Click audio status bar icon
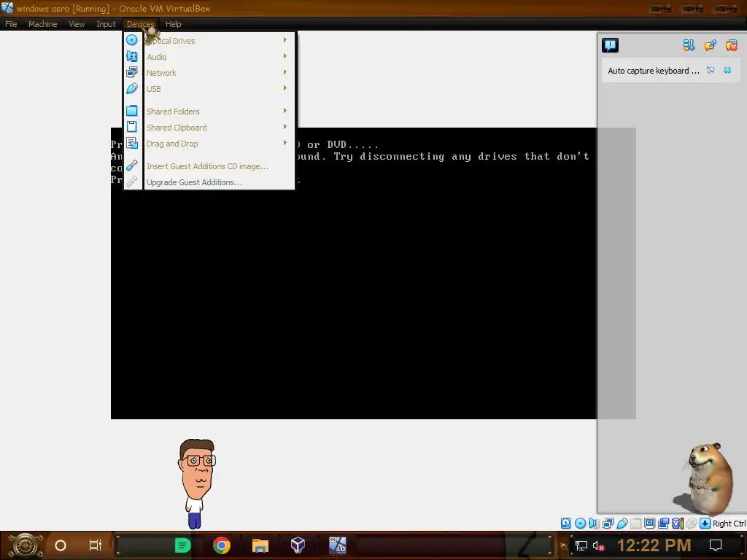The image size is (747, 560). (x=594, y=524)
